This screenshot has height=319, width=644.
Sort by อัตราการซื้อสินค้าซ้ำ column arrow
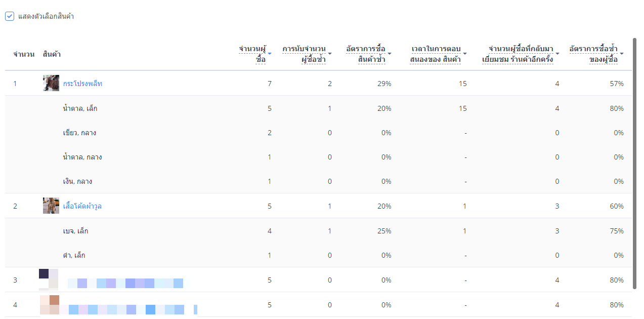coord(390,53)
